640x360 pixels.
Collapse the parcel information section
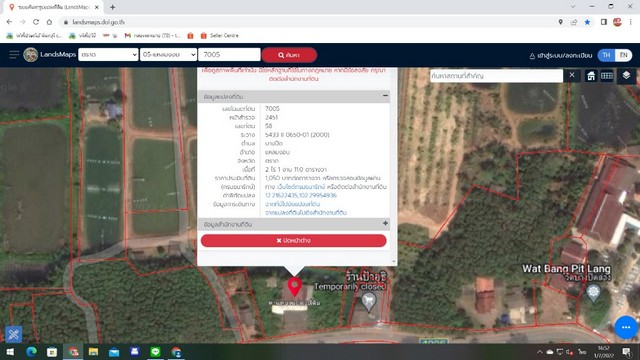[x=385, y=96]
